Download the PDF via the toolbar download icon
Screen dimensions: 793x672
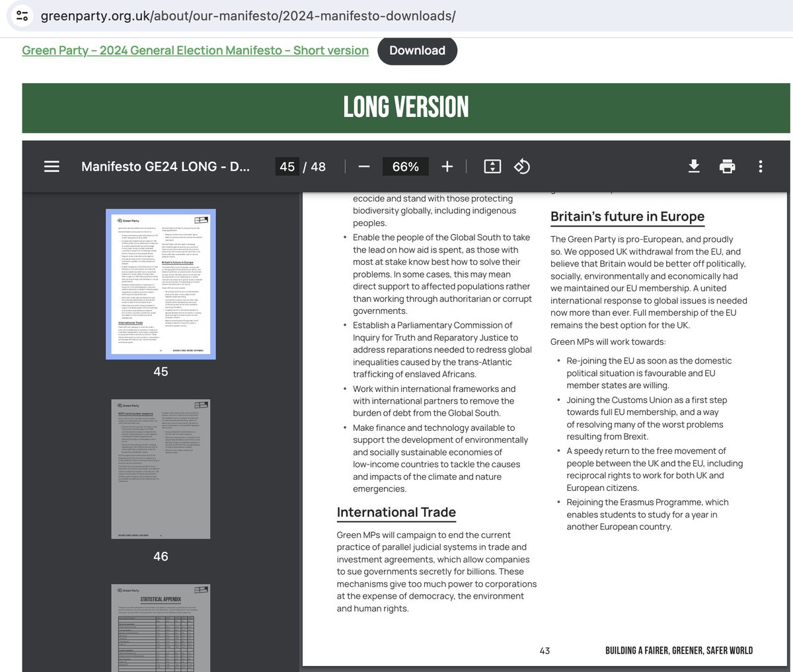694,167
